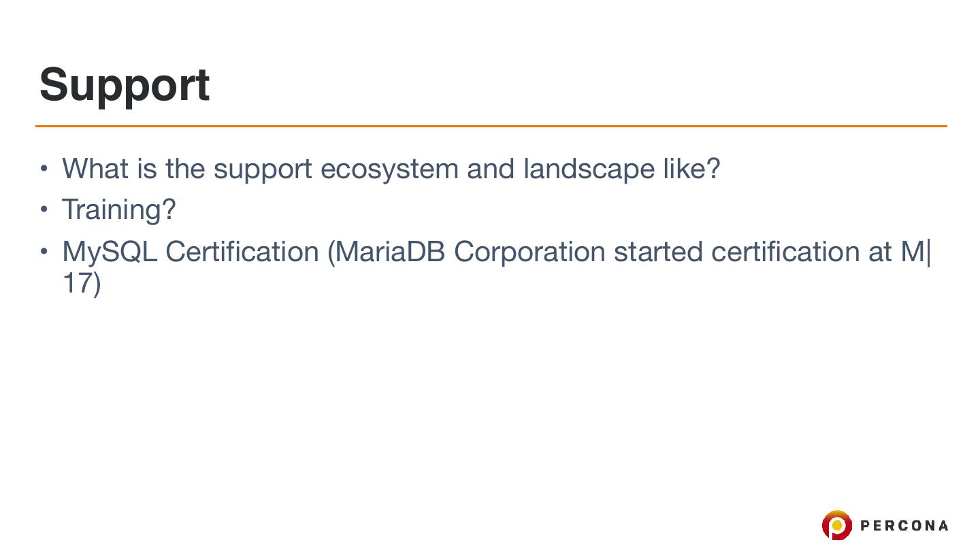Image resolution: width=980 pixels, height=551 pixels.
Task: Select the "Training?" bullet text
Action: coord(118,210)
